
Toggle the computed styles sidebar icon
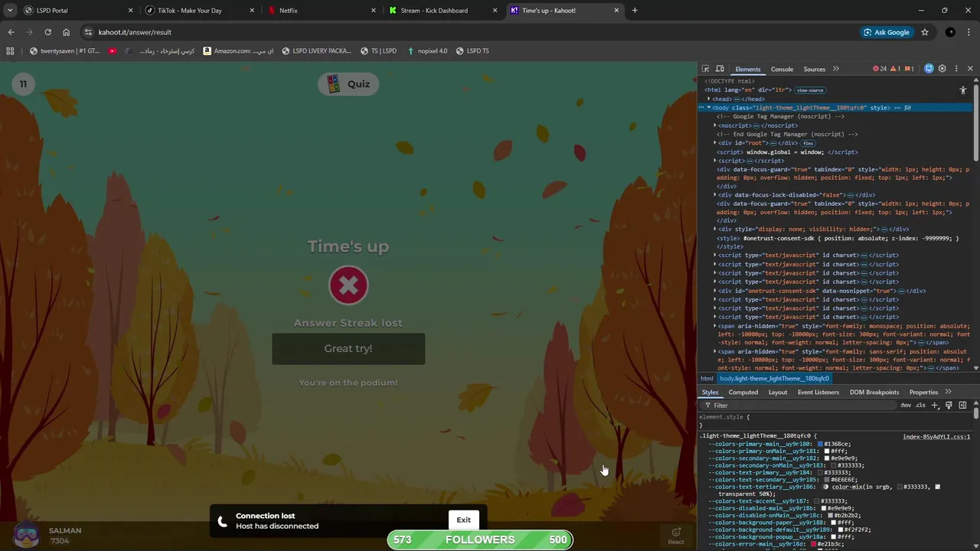(962, 405)
